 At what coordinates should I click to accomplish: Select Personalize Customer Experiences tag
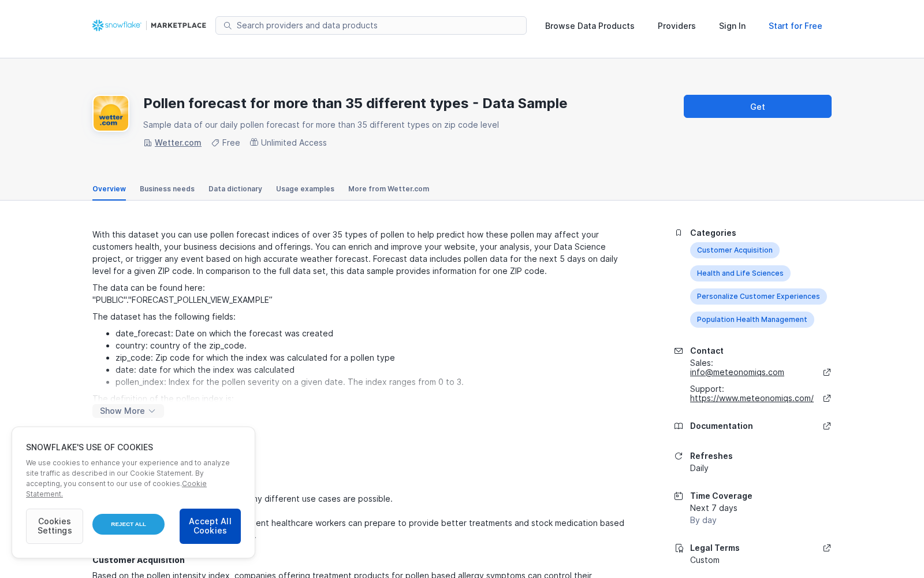pos(758,297)
